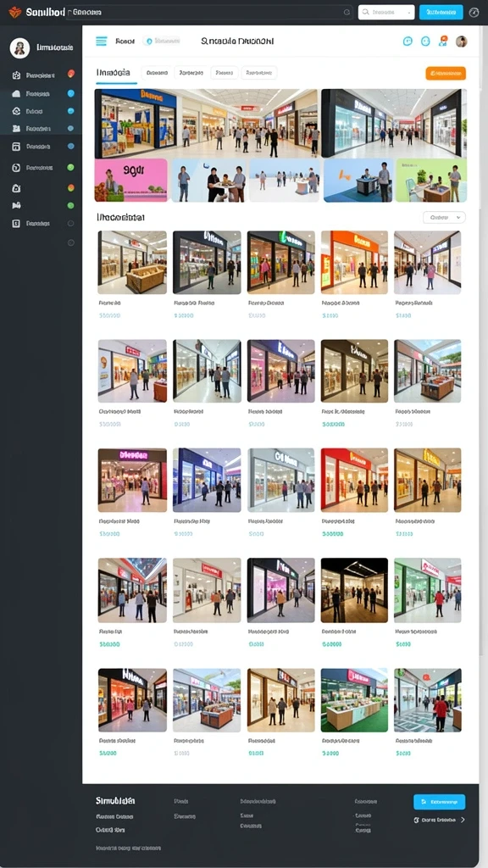
Task: Click the orange logo icon at top-left
Action: (15, 12)
